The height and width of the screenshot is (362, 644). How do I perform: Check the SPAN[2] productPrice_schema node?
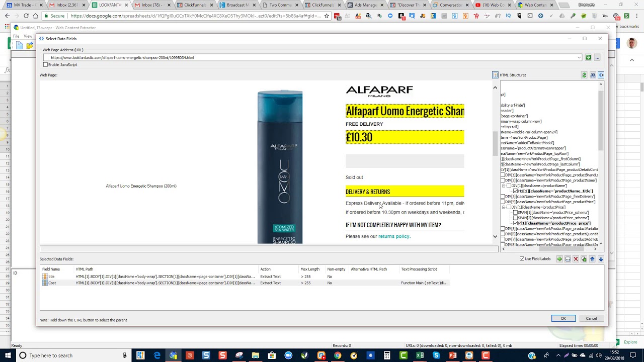coord(515,218)
